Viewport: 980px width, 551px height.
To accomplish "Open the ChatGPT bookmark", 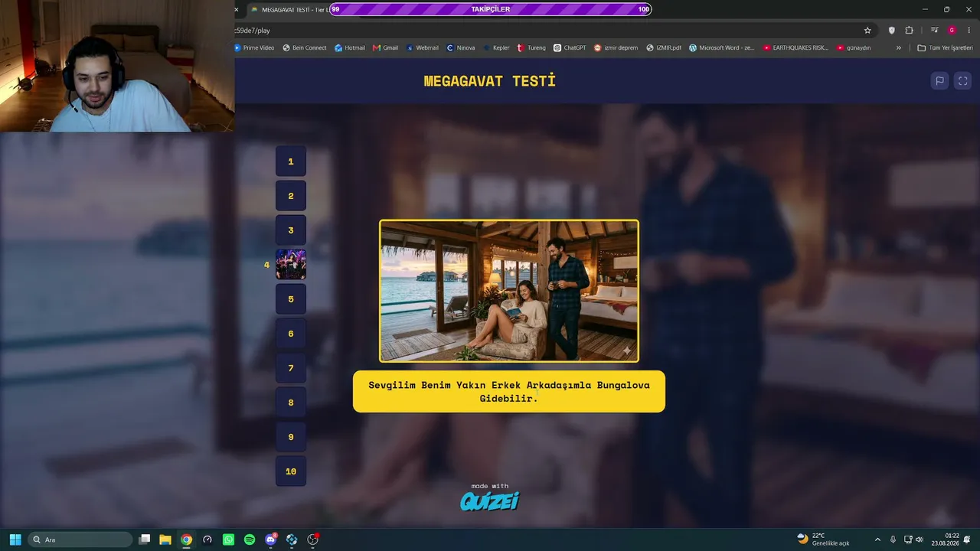I will 570,47.
